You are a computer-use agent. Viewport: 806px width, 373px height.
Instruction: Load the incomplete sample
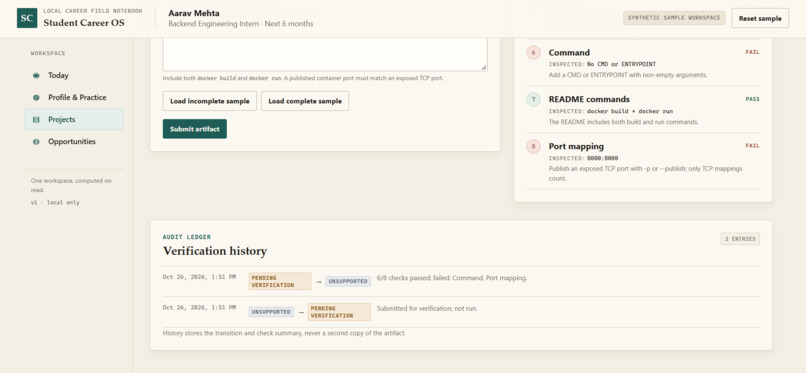click(210, 101)
